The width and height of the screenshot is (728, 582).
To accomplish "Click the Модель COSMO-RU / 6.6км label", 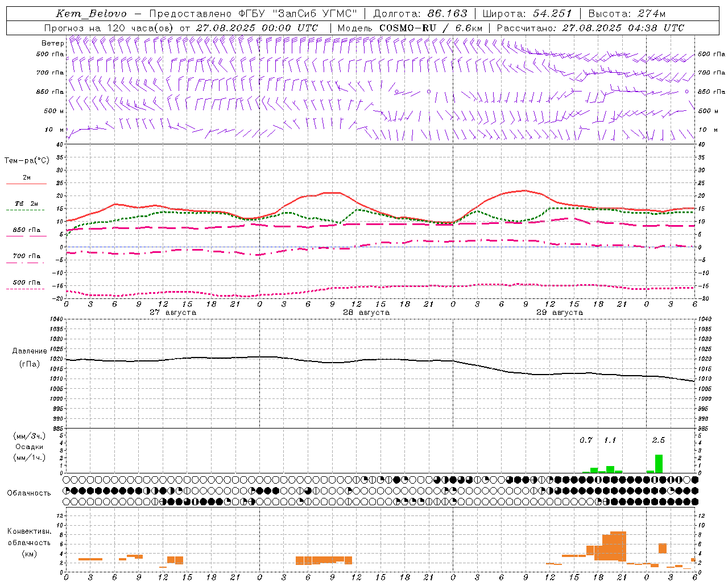I will pyautogui.click(x=410, y=28).
